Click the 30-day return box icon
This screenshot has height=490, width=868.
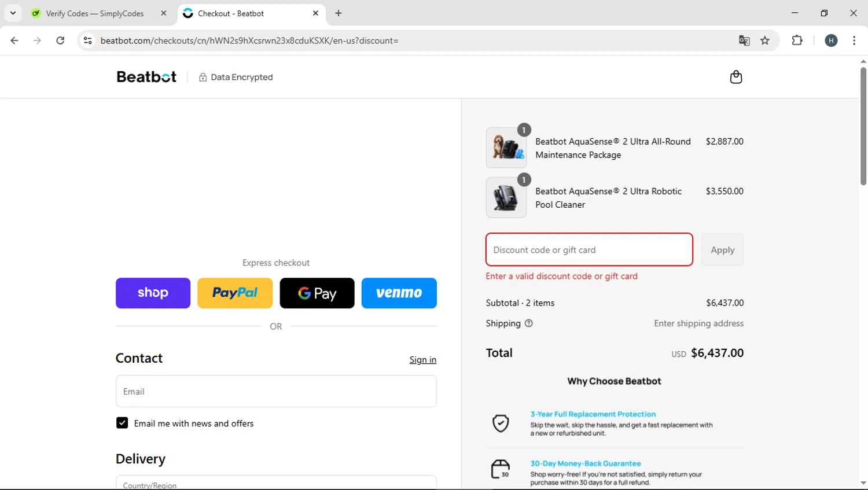pos(501,469)
